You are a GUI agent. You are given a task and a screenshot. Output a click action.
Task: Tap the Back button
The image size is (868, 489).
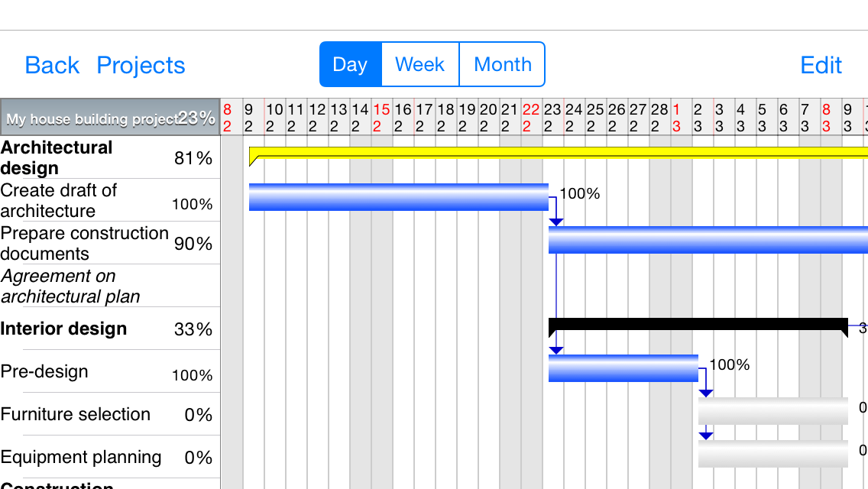[x=52, y=66]
